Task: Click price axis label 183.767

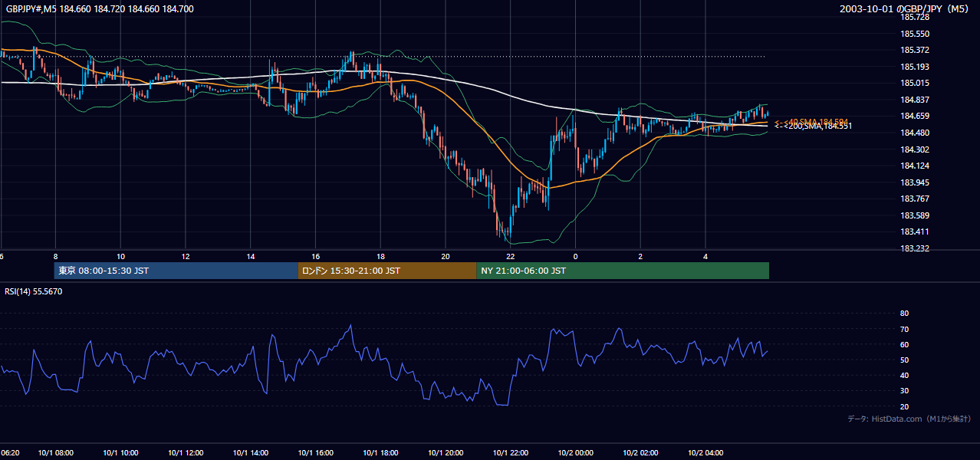Action: coord(916,199)
